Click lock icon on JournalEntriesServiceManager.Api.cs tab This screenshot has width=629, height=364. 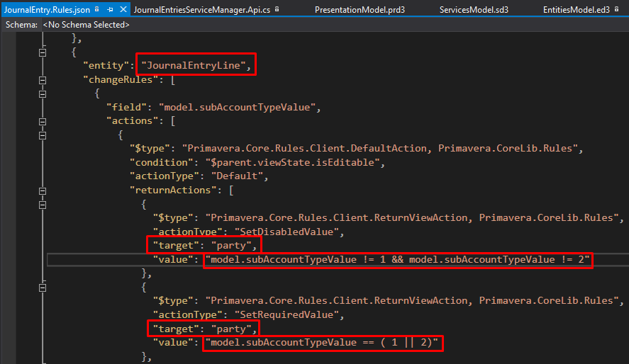tap(277, 8)
